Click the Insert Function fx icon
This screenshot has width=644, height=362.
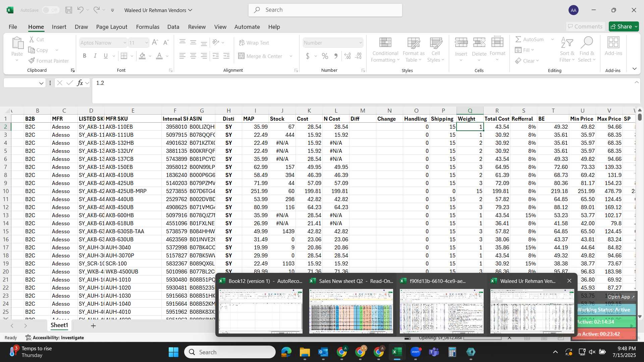coord(80,83)
